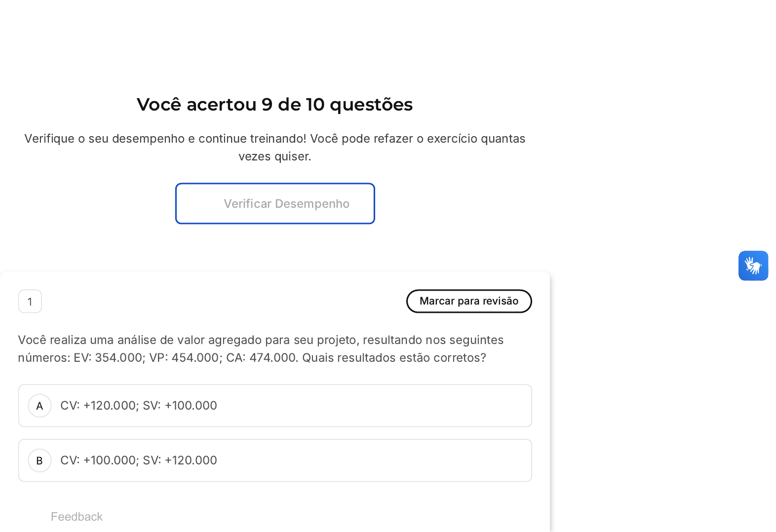The image size is (776, 532).
Task: Select the circle labeled B
Action: [x=40, y=460]
